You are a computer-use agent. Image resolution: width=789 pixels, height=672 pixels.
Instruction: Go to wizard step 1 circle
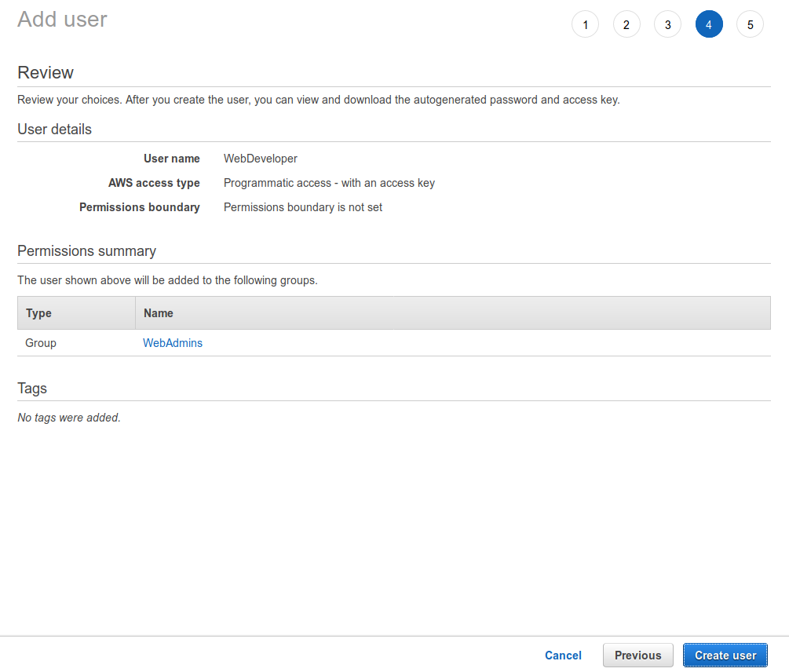[585, 24]
